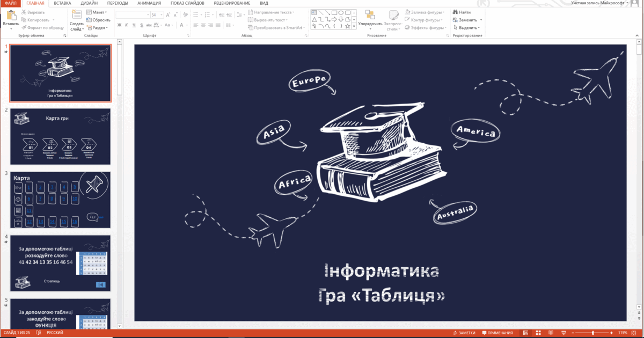Click the Cut (Вырезать) scissors icon

[24, 12]
